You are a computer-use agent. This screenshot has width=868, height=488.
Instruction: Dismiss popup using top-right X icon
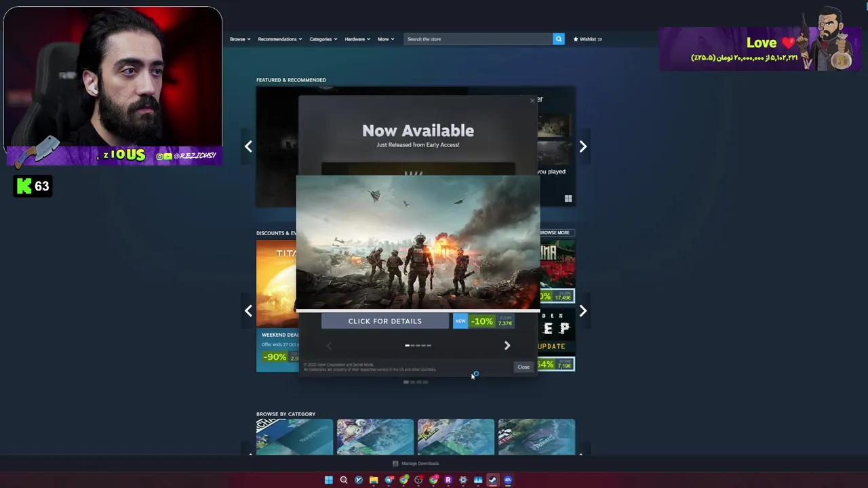[x=532, y=101]
